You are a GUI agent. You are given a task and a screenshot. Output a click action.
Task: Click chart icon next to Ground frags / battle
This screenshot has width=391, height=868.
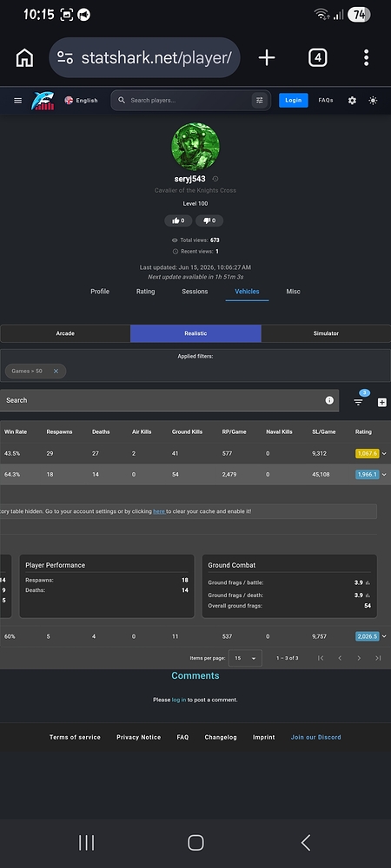pyautogui.click(x=368, y=583)
